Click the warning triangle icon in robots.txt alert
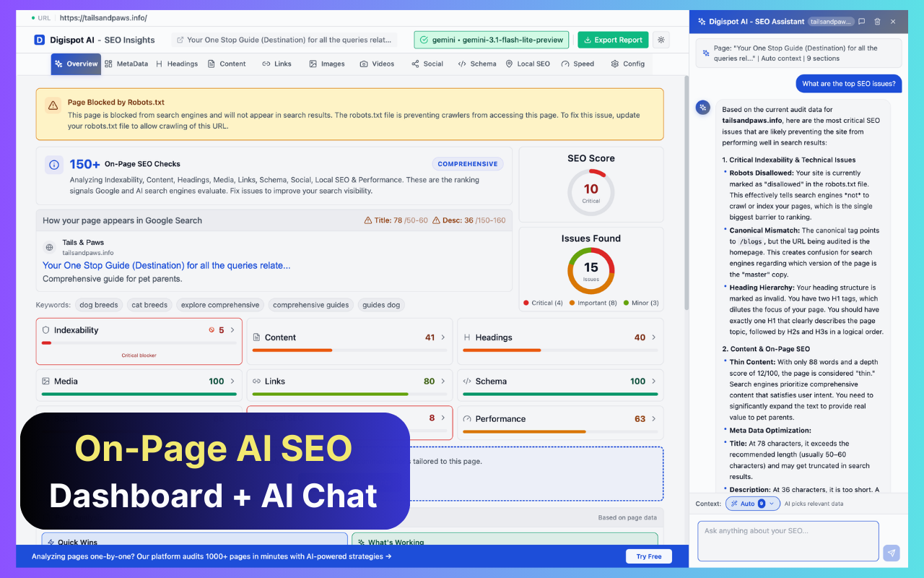924x578 pixels. (53, 105)
